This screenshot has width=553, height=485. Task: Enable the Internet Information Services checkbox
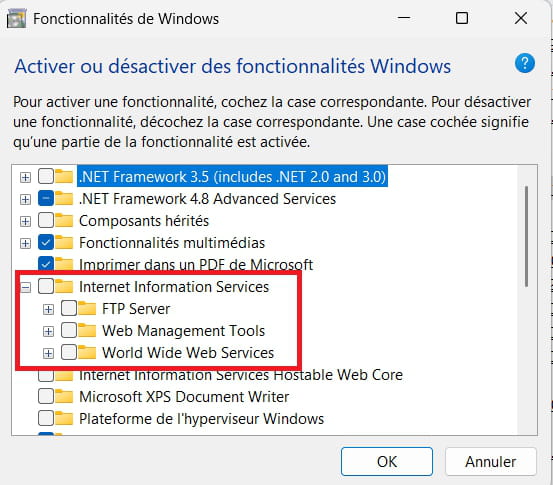point(46,286)
